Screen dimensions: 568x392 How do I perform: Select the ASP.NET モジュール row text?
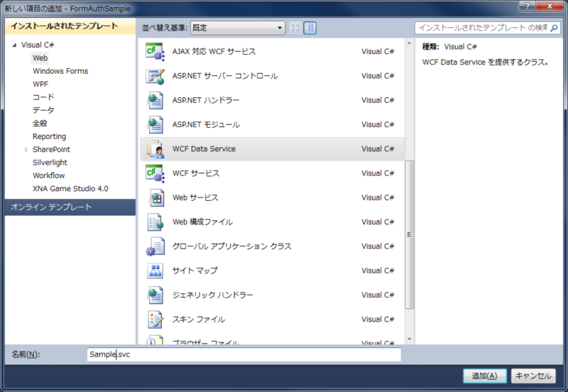[x=206, y=124]
